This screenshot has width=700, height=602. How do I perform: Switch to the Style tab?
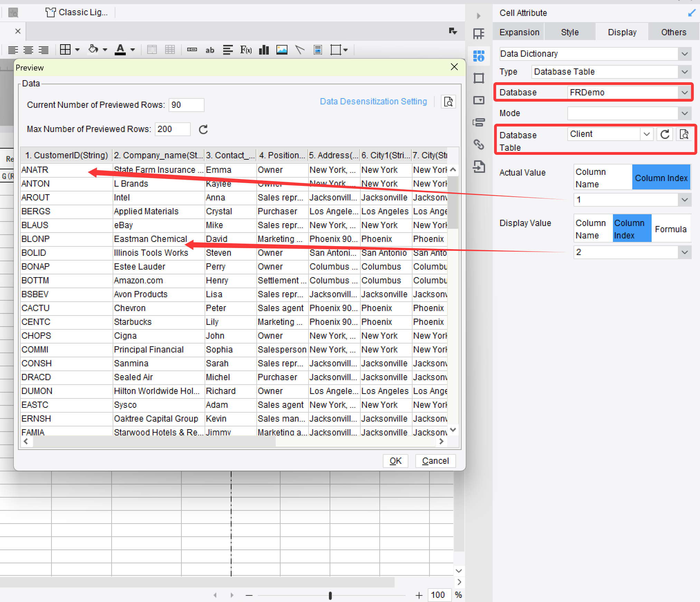pyautogui.click(x=569, y=32)
